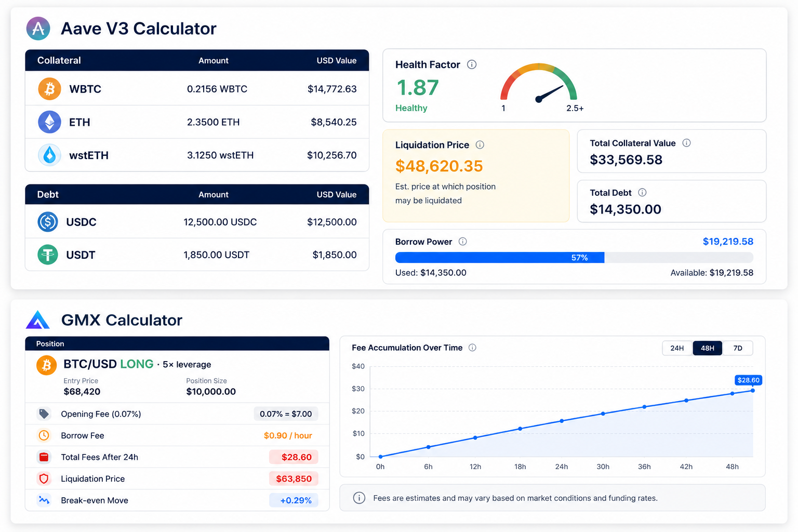Image resolution: width=798 pixels, height=532 pixels.
Task: Click the 3.1250 wstETH amount
Action: [x=220, y=155]
